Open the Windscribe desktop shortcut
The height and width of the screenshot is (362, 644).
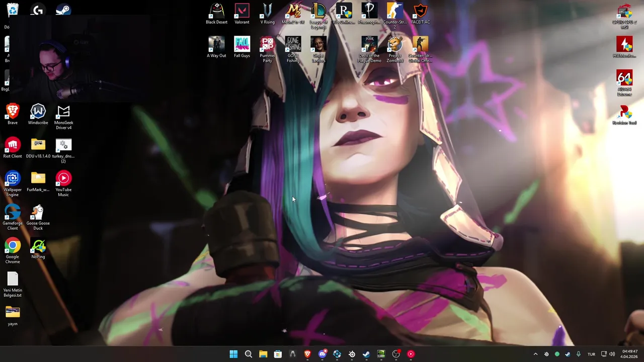[x=38, y=114]
